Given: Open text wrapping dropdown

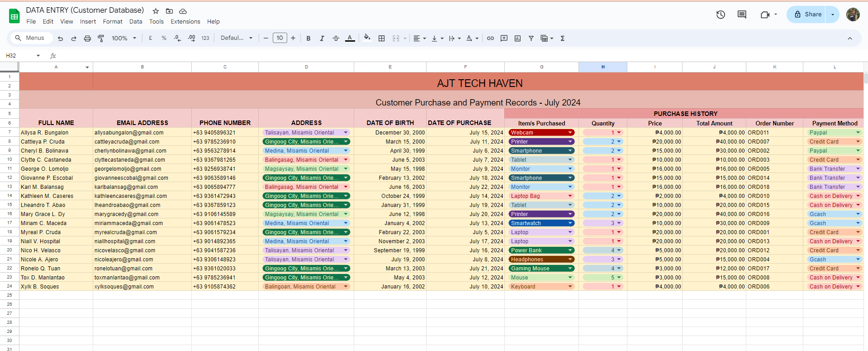Looking at the screenshot, I should (455, 38).
